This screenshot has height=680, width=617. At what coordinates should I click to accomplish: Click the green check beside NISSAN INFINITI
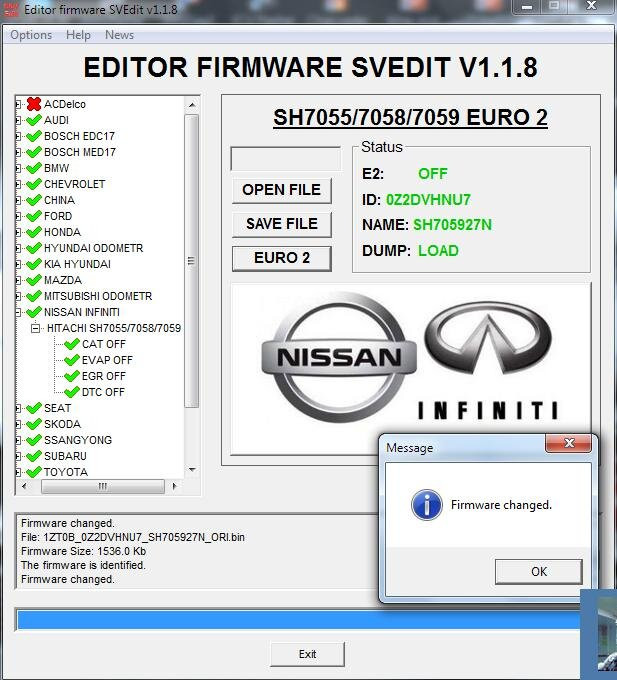tap(34, 313)
